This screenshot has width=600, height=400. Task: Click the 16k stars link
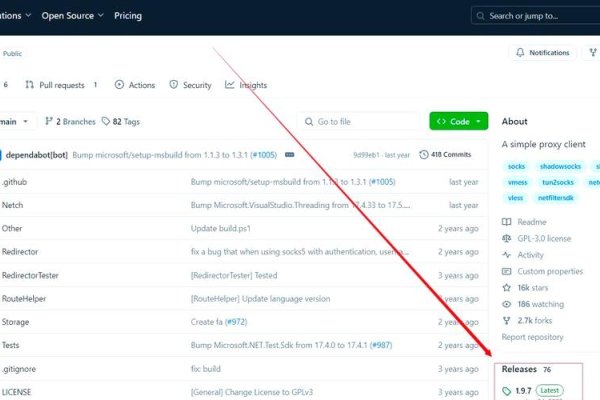[x=531, y=288]
